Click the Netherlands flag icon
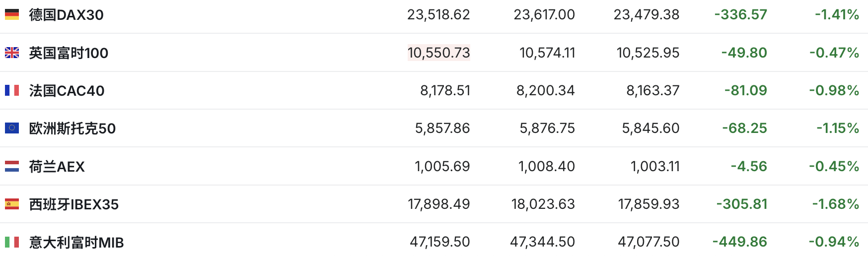The height and width of the screenshot is (256, 868). tap(12, 166)
